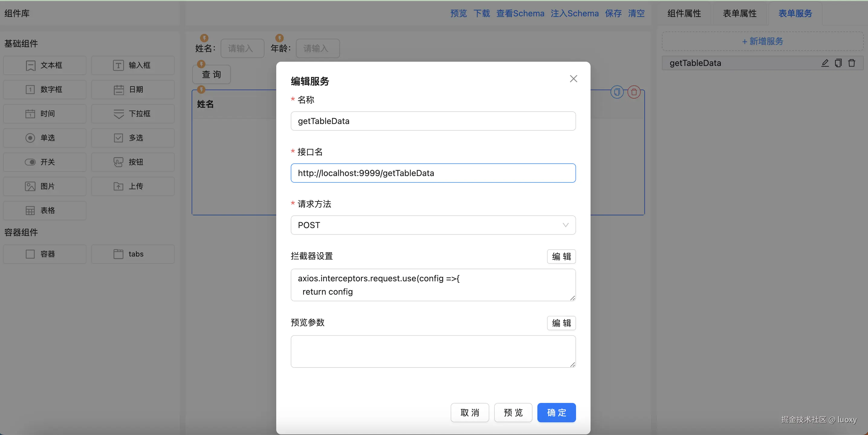Click the blue copy circle icon on table
This screenshot has width=868, height=435.
pos(617,92)
